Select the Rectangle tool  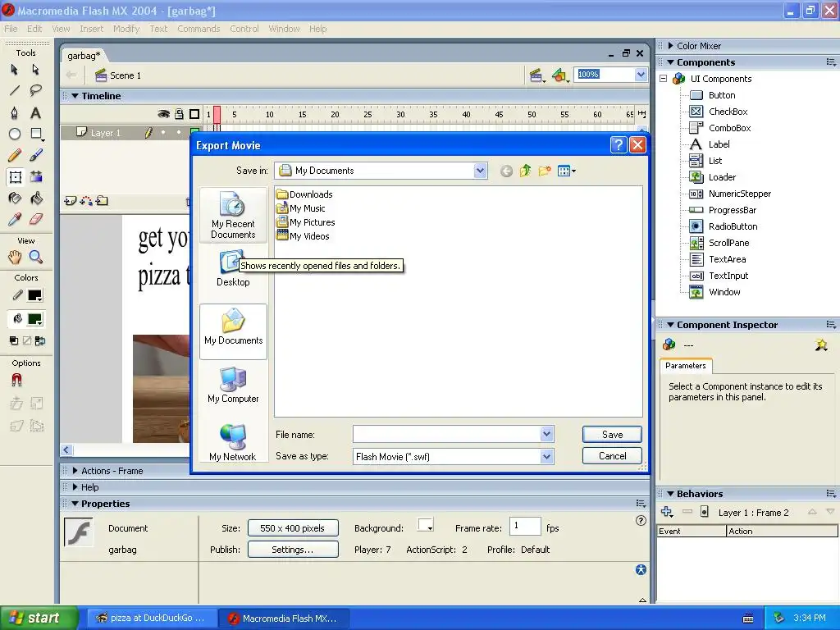click(35, 134)
